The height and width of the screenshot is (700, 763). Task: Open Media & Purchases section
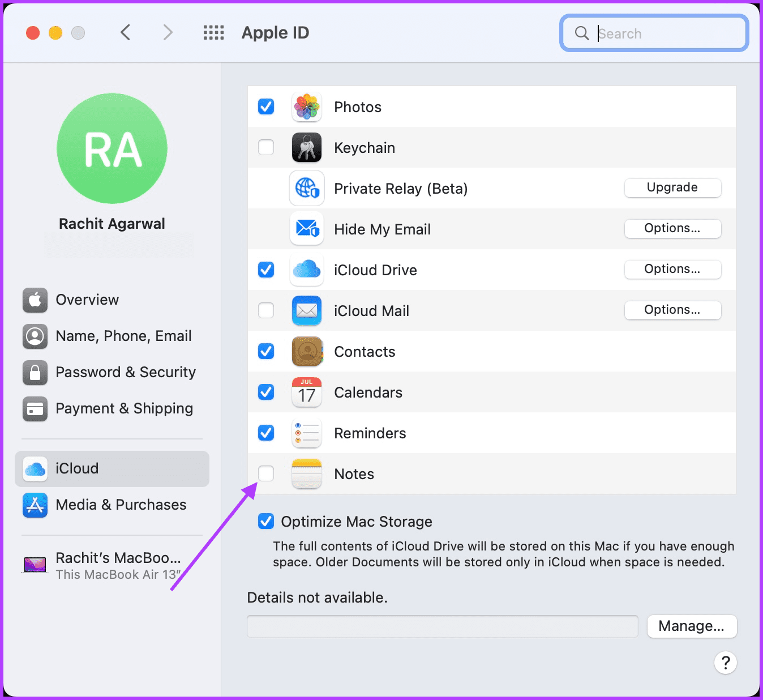(112, 505)
